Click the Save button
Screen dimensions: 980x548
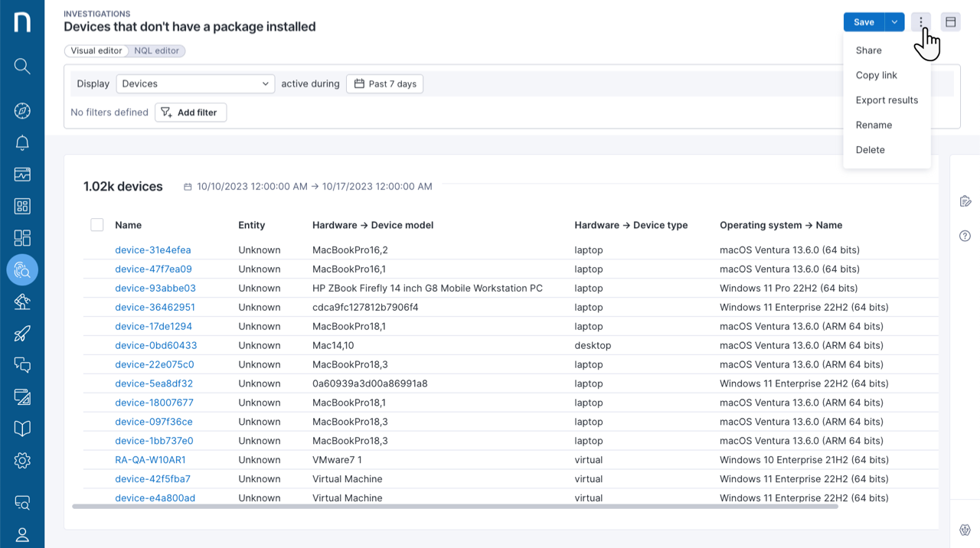(x=864, y=22)
